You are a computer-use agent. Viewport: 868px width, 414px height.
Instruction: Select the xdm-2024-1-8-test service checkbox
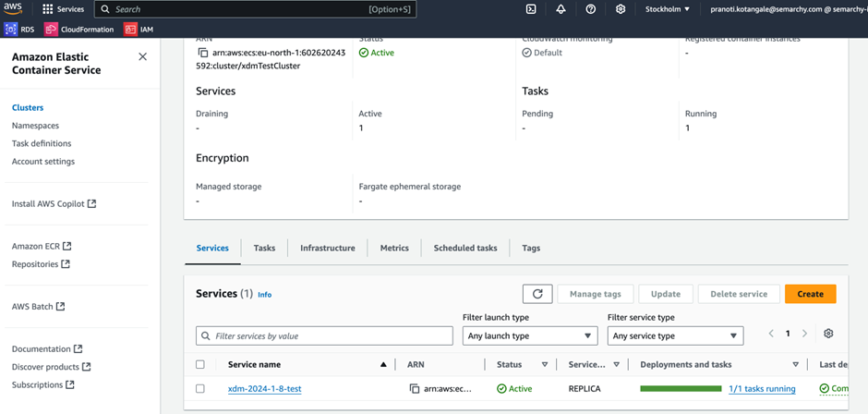(200, 389)
